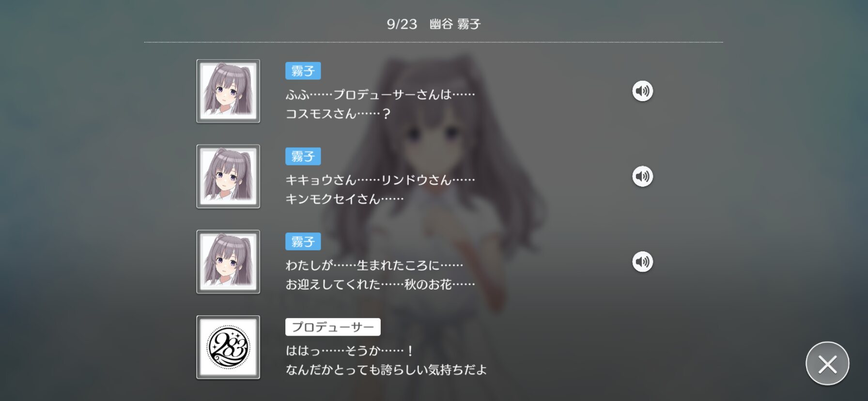
Task: Click the 283 Production logo icon
Action: [x=228, y=347]
